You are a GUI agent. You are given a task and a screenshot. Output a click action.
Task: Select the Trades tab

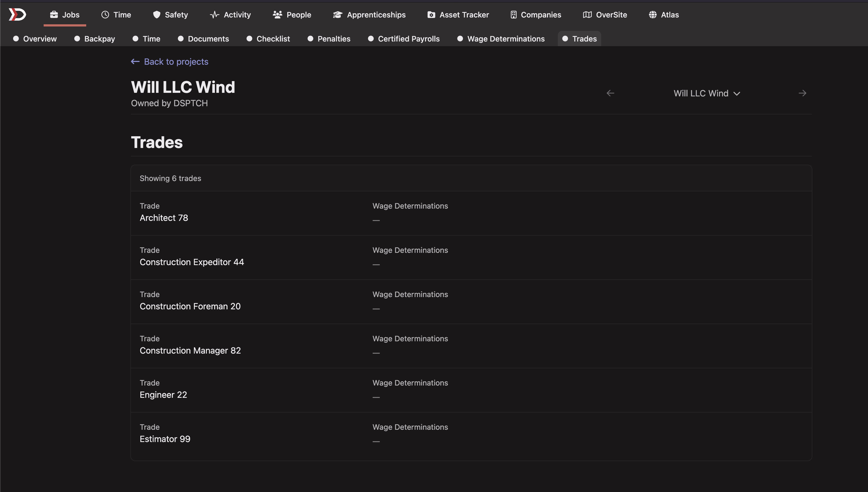click(x=579, y=38)
